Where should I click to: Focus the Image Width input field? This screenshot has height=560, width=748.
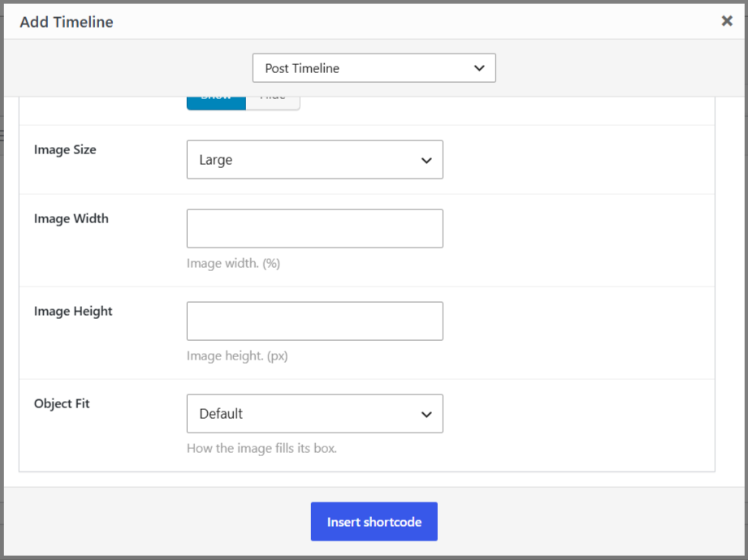pos(315,228)
